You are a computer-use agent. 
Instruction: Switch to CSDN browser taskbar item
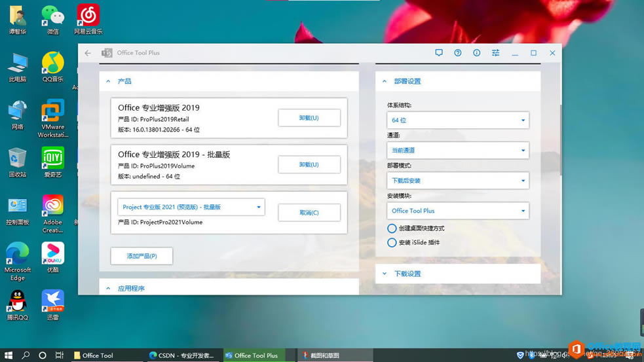pyautogui.click(x=181, y=355)
